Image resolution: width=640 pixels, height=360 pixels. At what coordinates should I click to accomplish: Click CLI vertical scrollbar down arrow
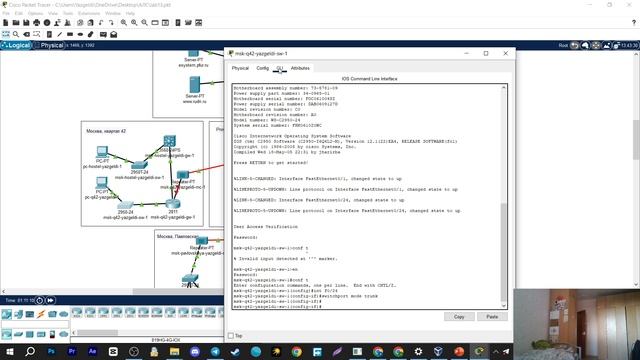(504, 306)
